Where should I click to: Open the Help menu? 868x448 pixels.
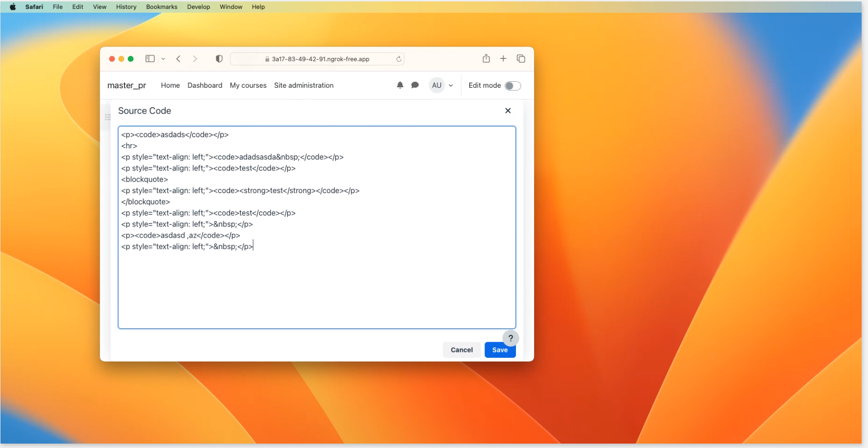[258, 7]
